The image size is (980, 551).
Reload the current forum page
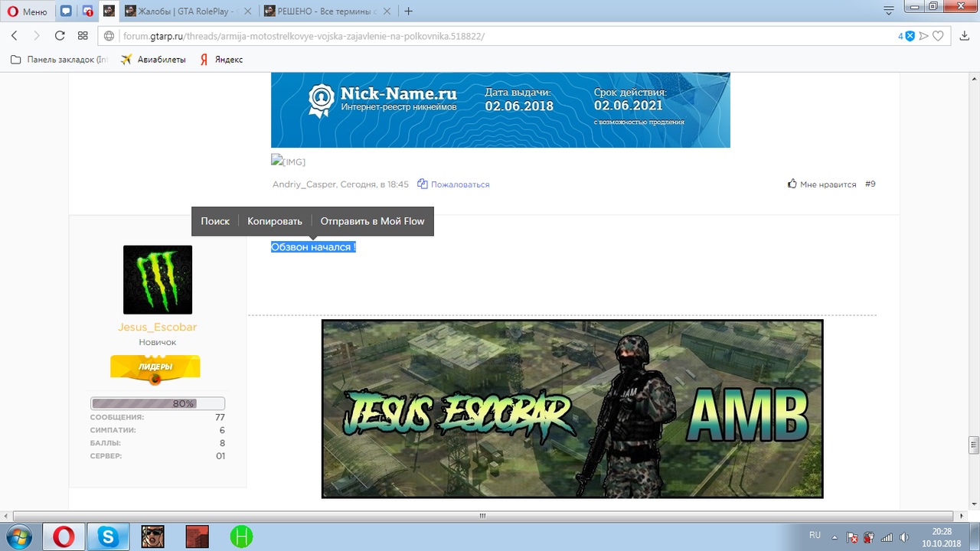click(60, 36)
